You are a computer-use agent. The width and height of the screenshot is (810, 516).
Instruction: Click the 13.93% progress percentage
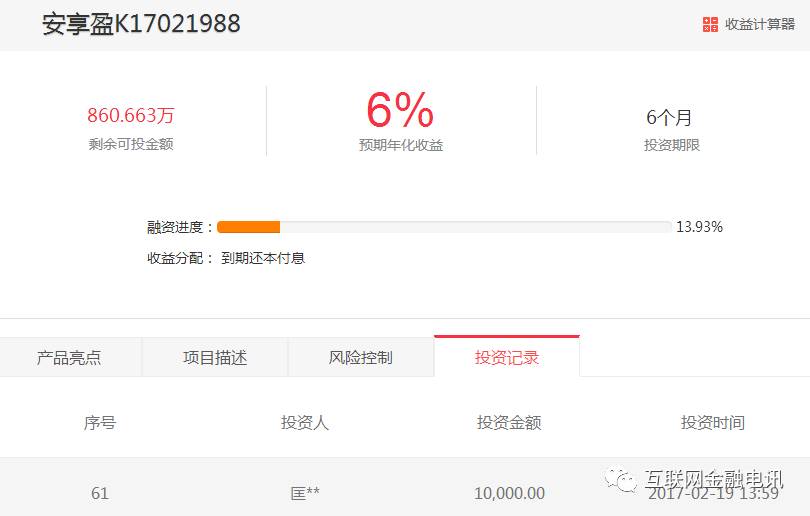tap(699, 227)
